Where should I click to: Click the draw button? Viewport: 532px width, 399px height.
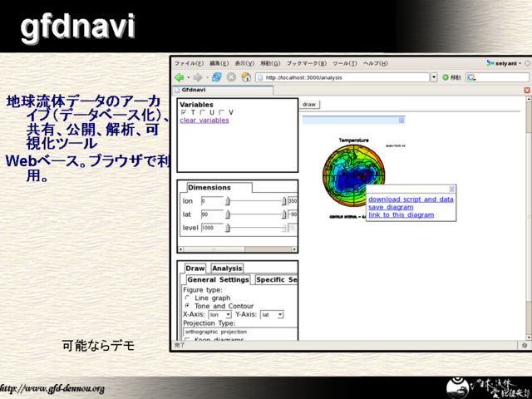coord(309,105)
